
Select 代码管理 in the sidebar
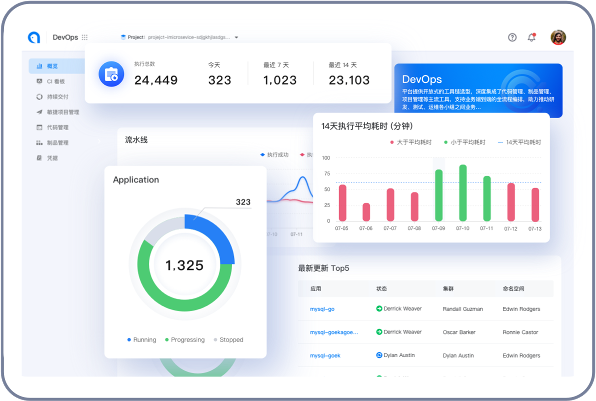52,127
